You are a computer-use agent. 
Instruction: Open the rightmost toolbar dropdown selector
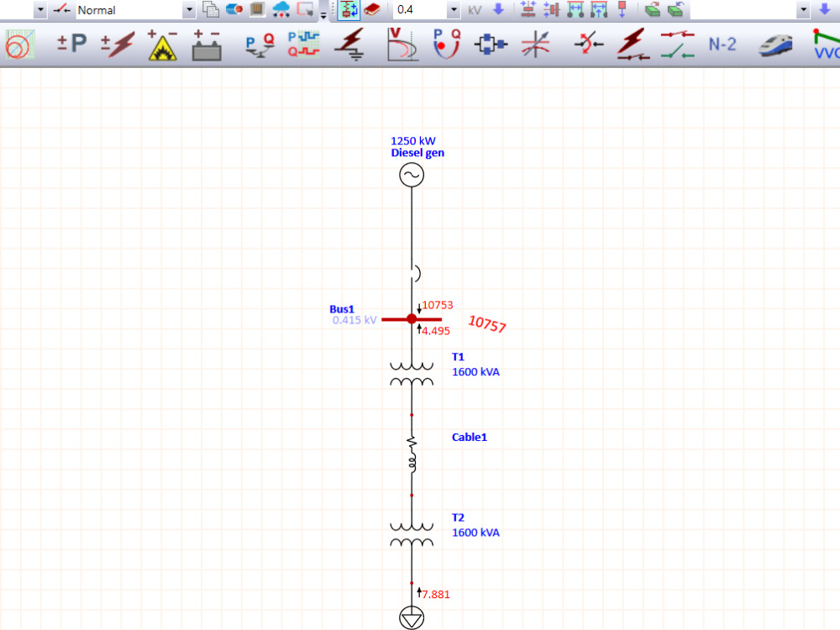pos(805,10)
